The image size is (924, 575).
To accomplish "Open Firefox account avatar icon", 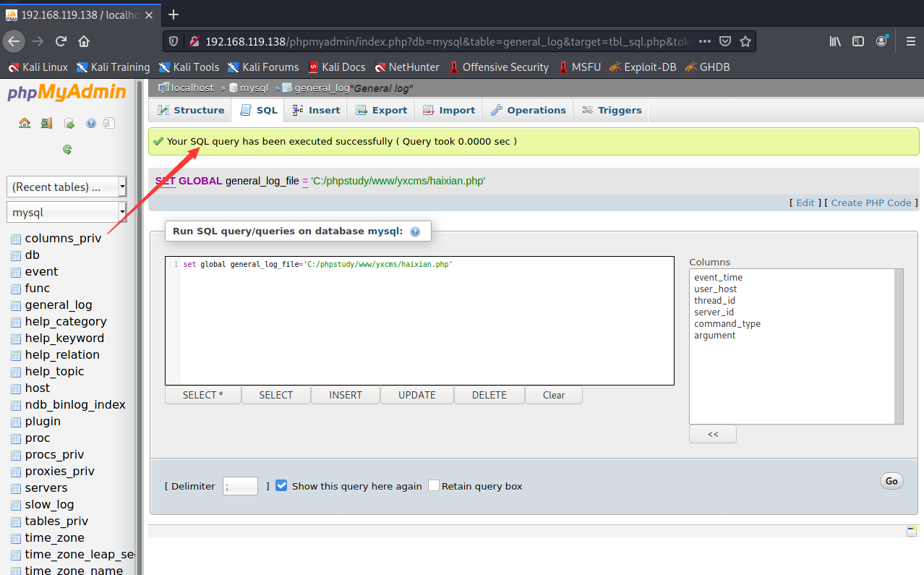I will point(881,41).
